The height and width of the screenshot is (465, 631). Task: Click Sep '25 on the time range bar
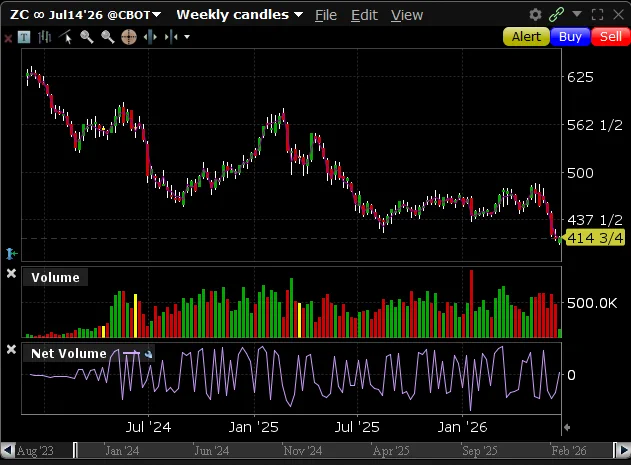[480, 451]
